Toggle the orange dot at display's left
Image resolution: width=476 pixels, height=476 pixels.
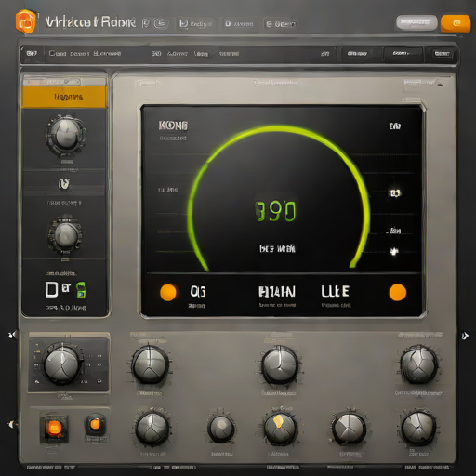[168, 293]
